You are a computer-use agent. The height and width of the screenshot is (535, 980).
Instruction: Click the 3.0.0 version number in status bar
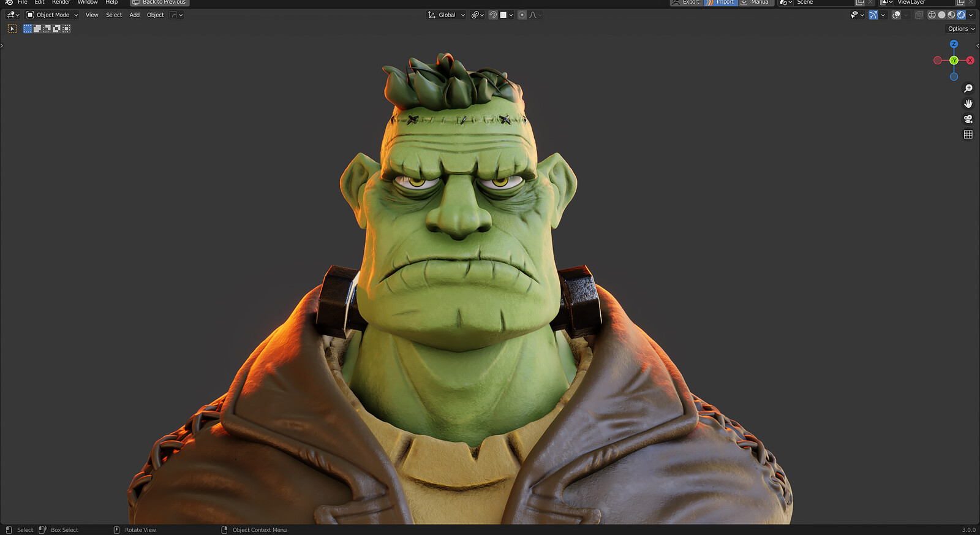(968, 530)
